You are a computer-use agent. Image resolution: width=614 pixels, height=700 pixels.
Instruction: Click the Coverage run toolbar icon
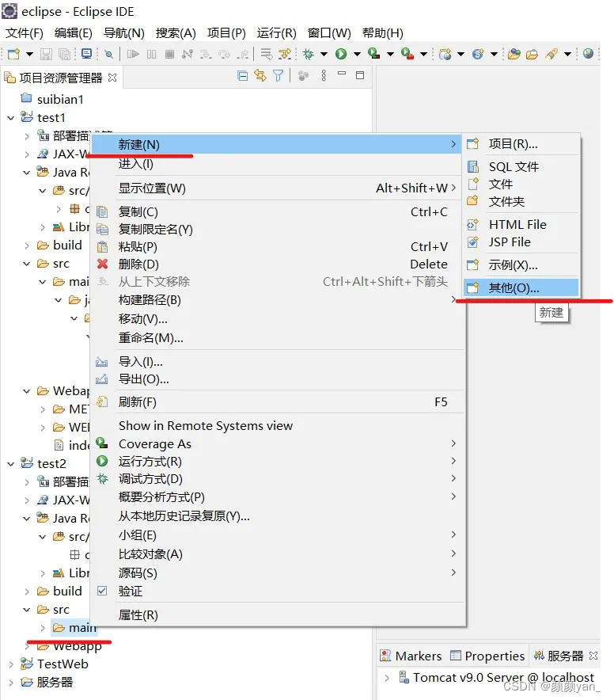point(374,54)
